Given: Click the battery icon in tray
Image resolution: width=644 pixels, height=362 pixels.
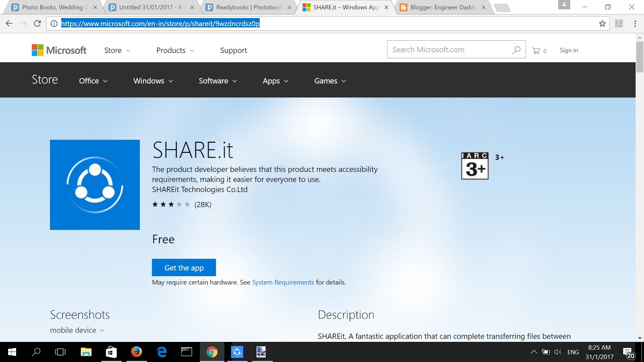Looking at the screenshot, I should [x=546, y=352].
